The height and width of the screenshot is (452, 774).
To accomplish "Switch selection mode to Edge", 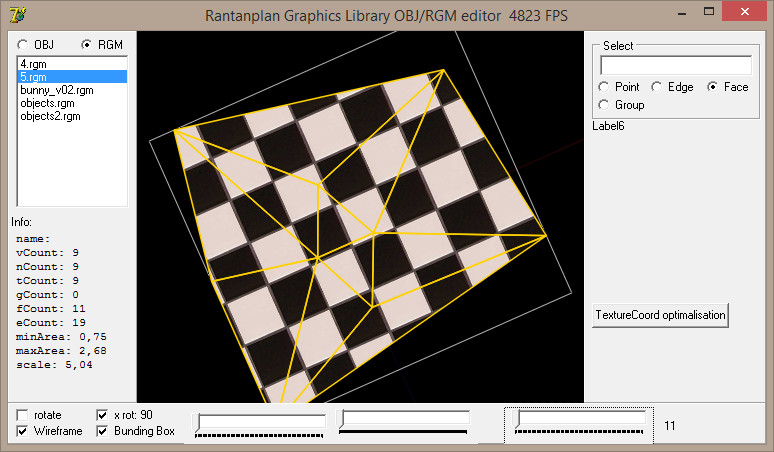I will point(657,87).
